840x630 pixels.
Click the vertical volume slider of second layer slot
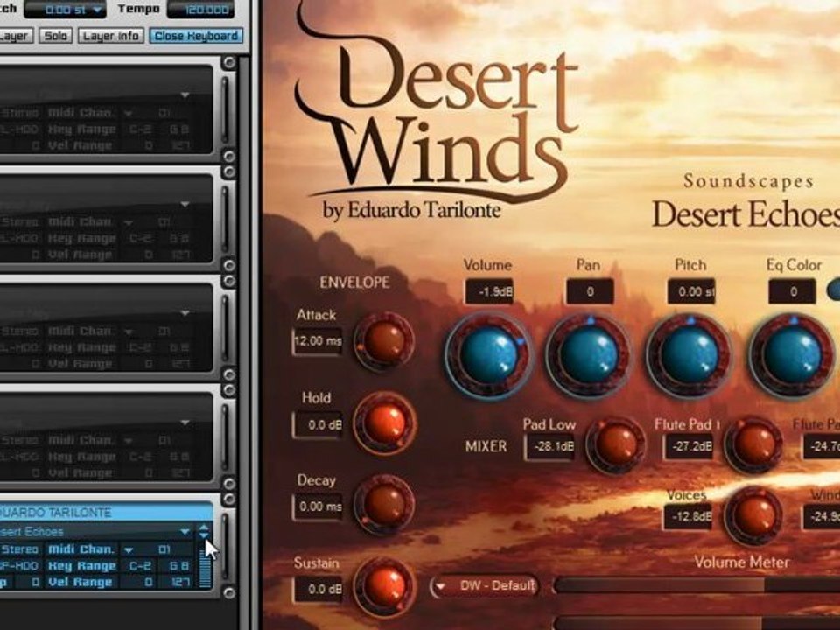(x=225, y=218)
